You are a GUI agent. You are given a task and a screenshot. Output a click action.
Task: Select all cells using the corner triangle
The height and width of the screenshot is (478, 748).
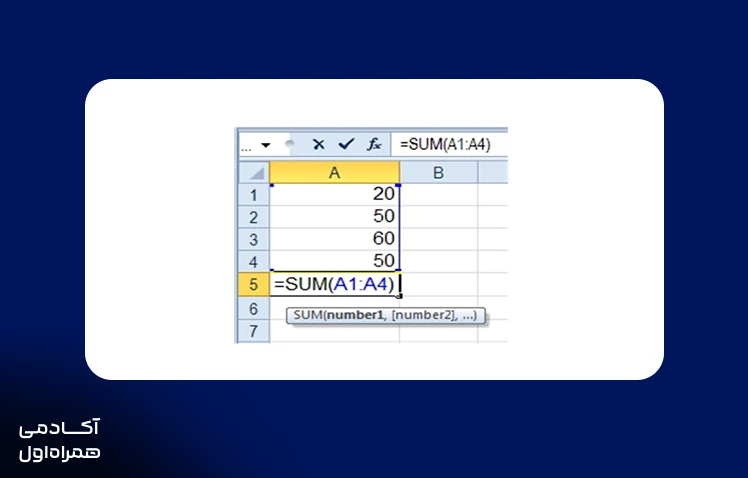click(254, 172)
